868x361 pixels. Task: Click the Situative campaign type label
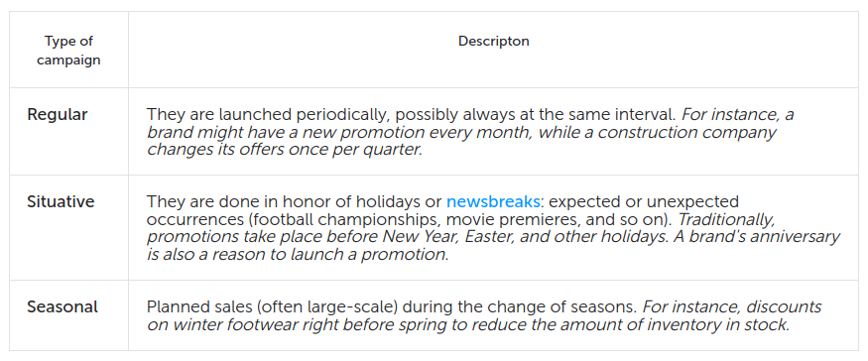61,201
